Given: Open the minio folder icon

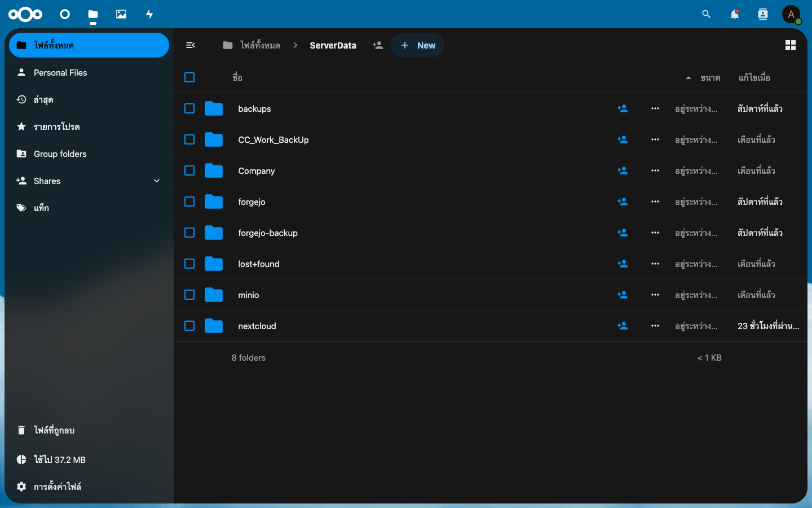Looking at the screenshot, I should click(x=214, y=295).
